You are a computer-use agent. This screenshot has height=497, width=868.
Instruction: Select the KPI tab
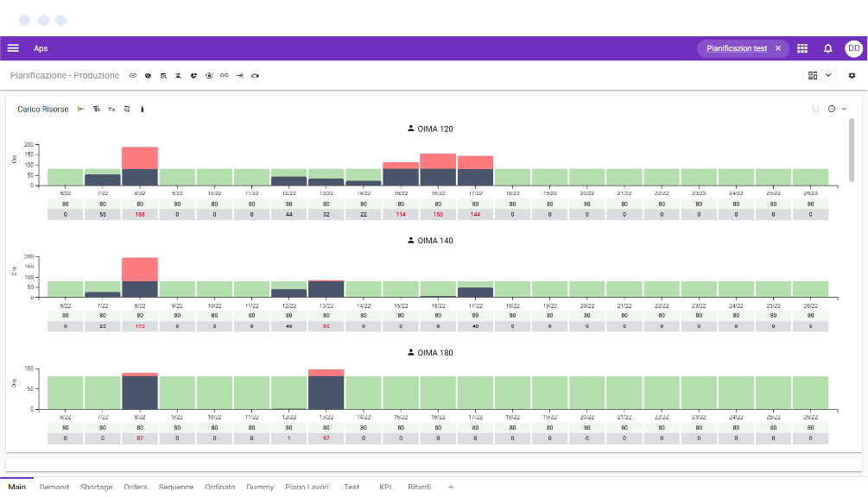tap(385, 488)
